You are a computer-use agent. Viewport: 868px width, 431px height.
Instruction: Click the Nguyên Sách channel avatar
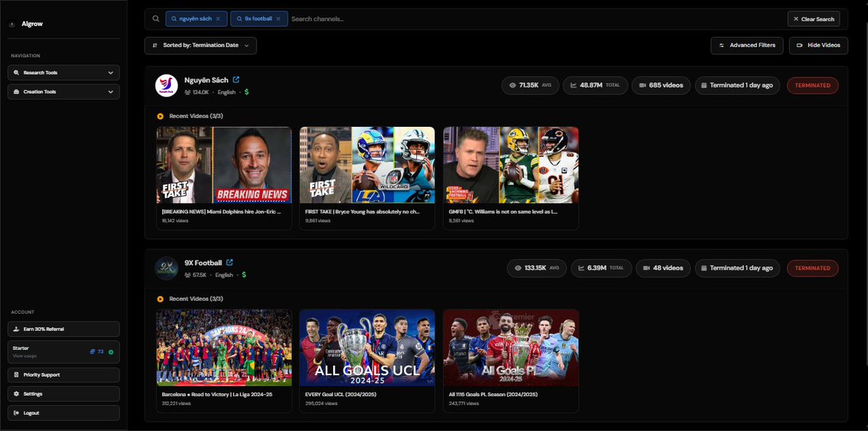click(166, 85)
